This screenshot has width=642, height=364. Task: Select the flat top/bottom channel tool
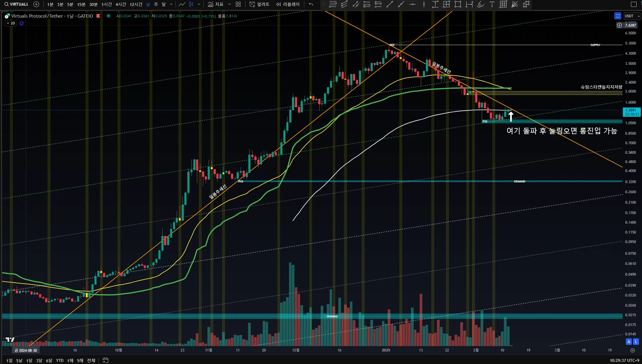pyautogui.click(x=367, y=4)
